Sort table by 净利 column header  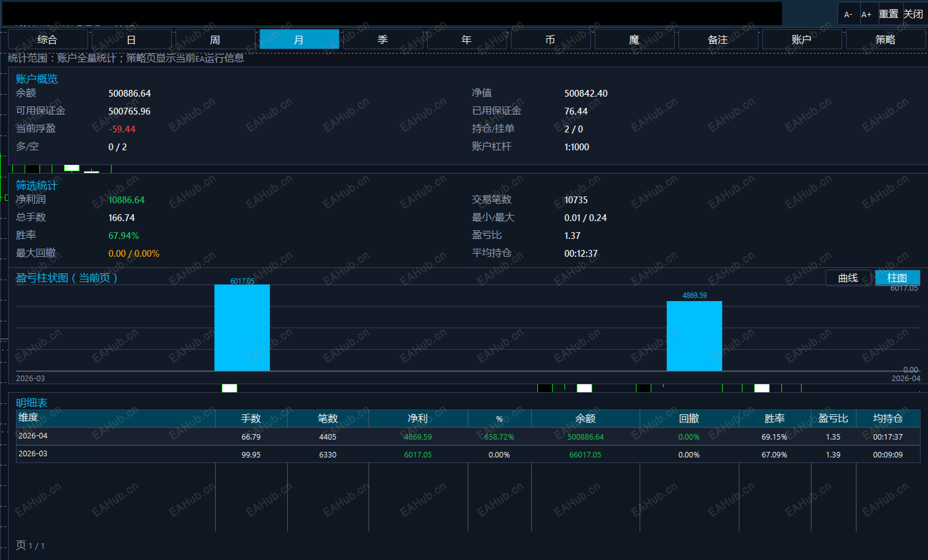pyautogui.click(x=418, y=418)
